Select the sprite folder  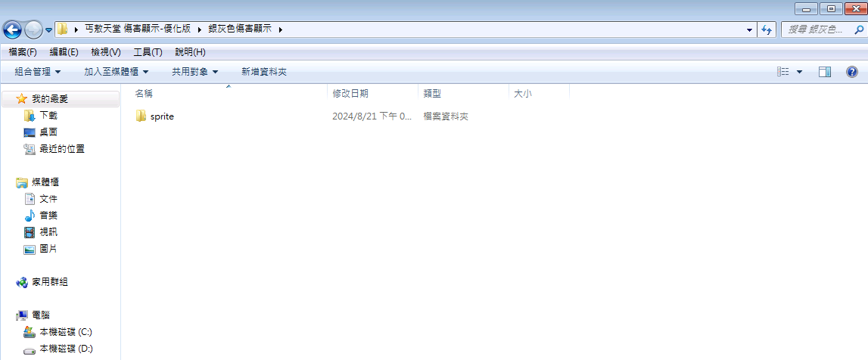coord(162,116)
